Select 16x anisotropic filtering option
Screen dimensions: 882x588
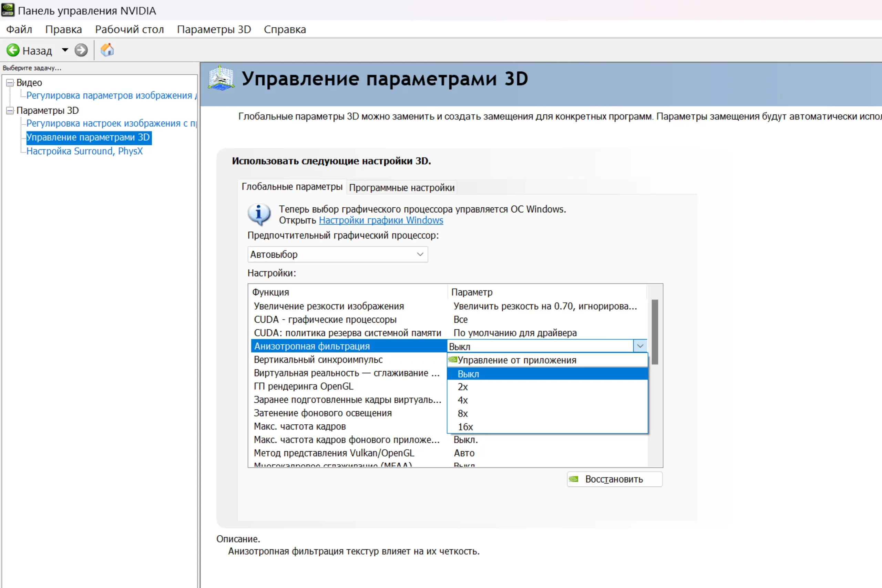[465, 427]
